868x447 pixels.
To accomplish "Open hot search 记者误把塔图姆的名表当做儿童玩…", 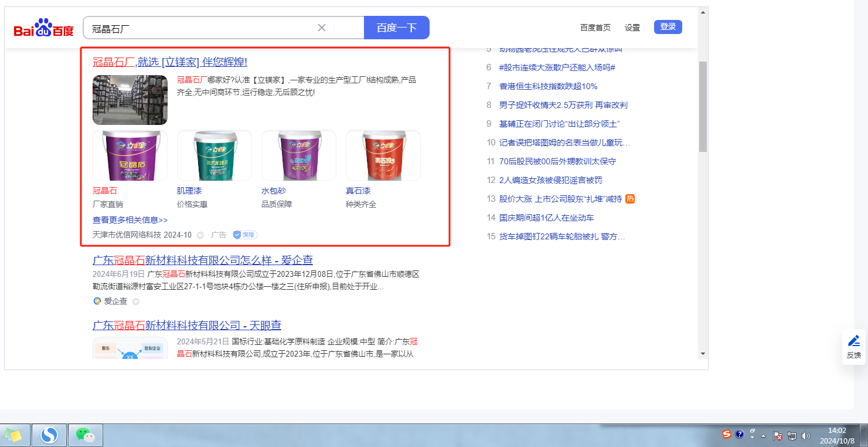I will click(x=564, y=143).
